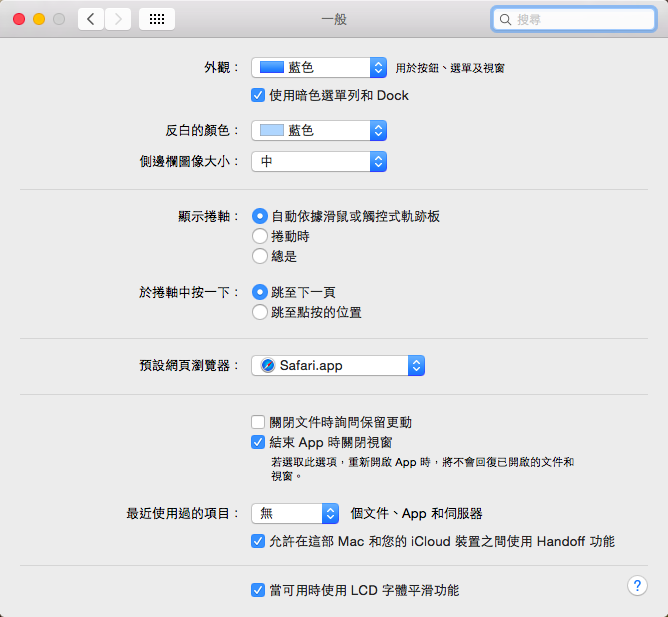Minimize the window with yellow button
The image size is (668, 617).
pyautogui.click(x=39, y=19)
